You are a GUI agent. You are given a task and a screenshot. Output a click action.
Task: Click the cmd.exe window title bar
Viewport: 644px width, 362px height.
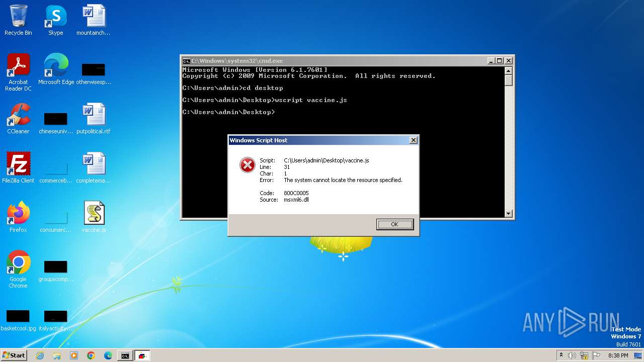[347, 61]
